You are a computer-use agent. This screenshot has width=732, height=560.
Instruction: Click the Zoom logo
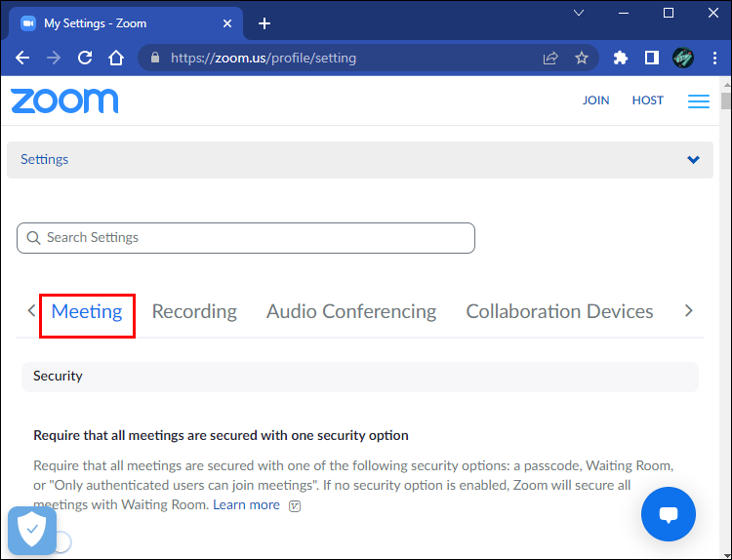pyautogui.click(x=64, y=100)
